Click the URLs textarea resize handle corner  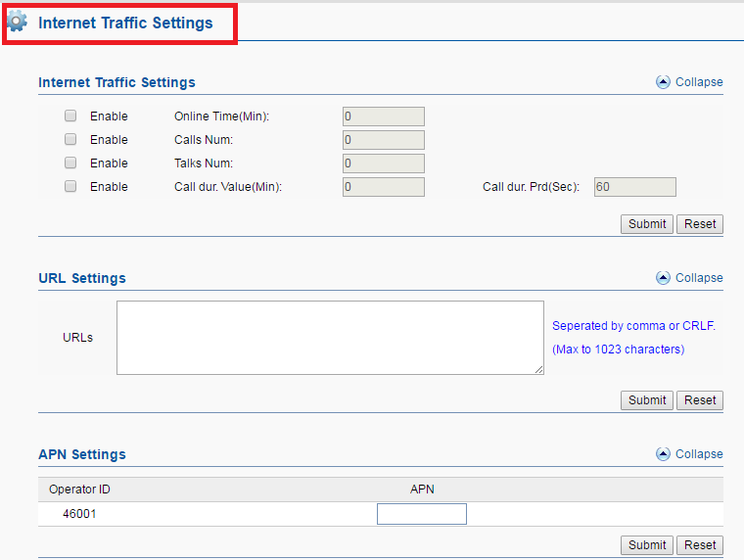[x=539, y=370]
